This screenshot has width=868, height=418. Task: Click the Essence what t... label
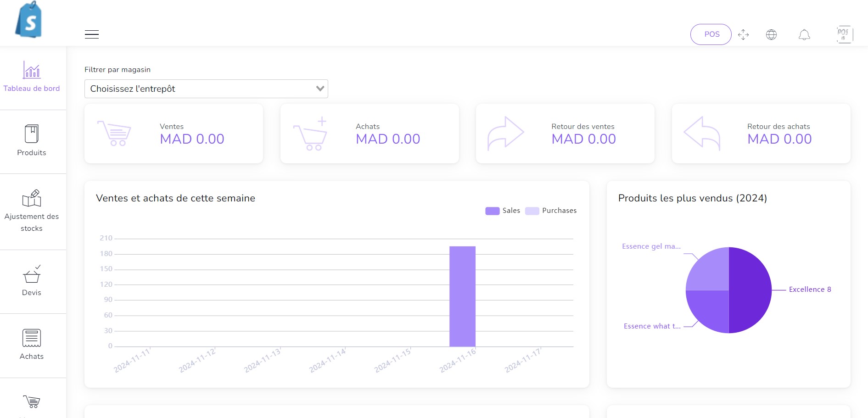click(652, 326)
